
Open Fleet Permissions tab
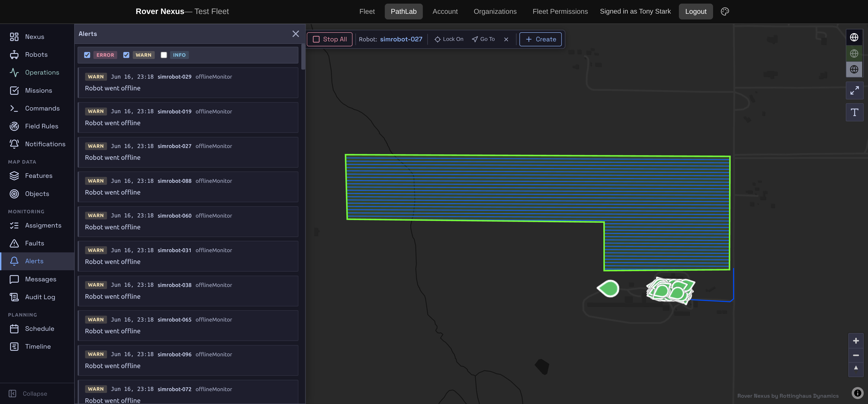[560, 12]
